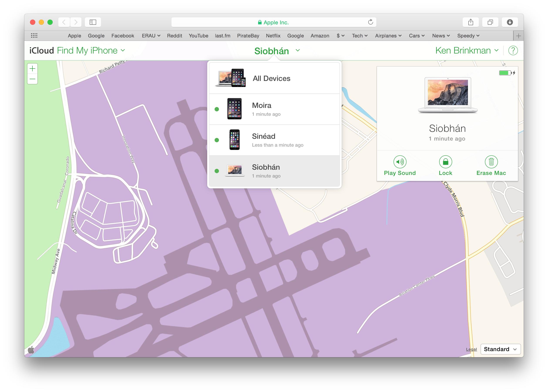Reload the page with refresh icon
This screenshot has height=392, width=548.
370,22
